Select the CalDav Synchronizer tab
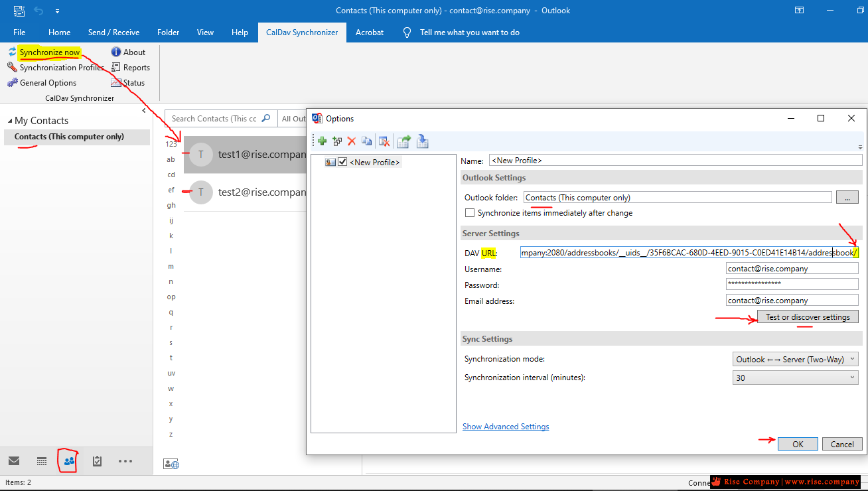This screenshot has width=868, height=491. click(302, 32)
